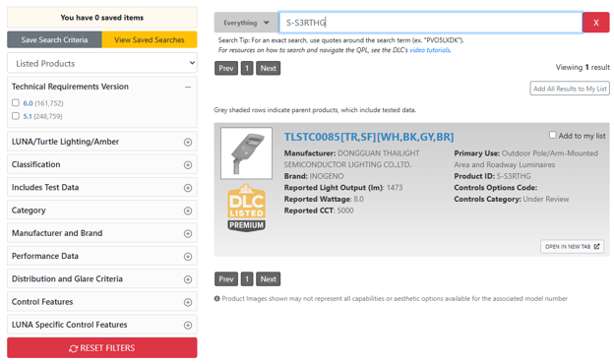Click the 6.0 version link text
This screenshot has height=364, width=614.
(x=28, y=103)
